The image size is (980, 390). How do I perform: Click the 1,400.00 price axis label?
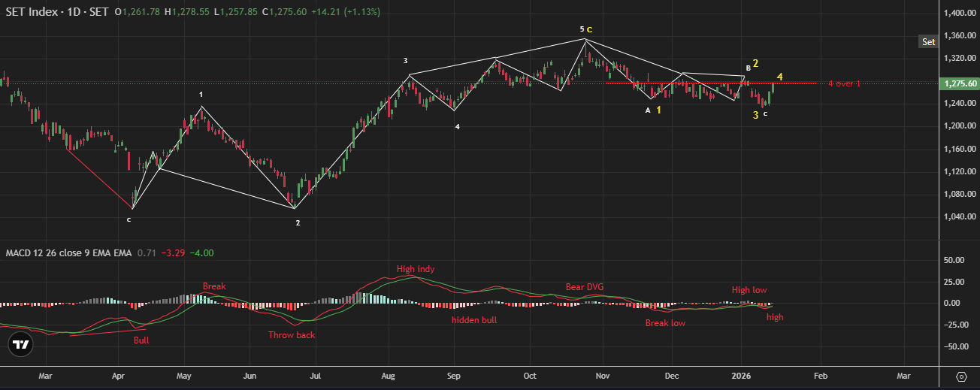click(x=960, y=13)
